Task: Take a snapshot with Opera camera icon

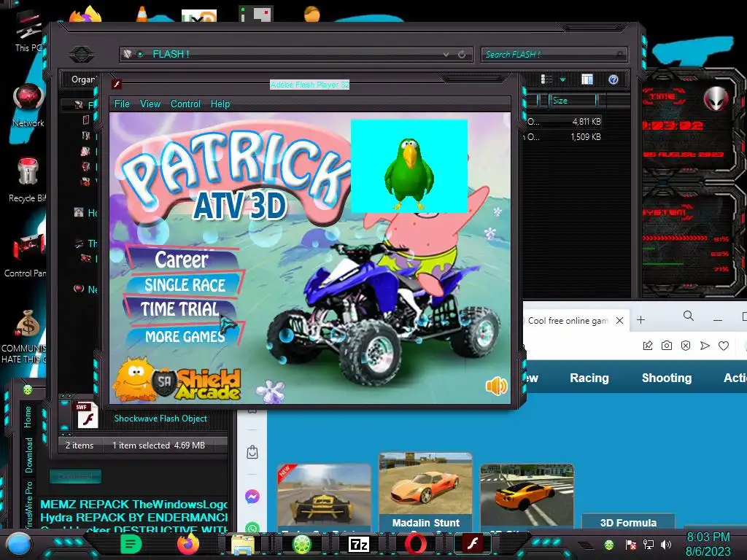Action: click(667, 346)
